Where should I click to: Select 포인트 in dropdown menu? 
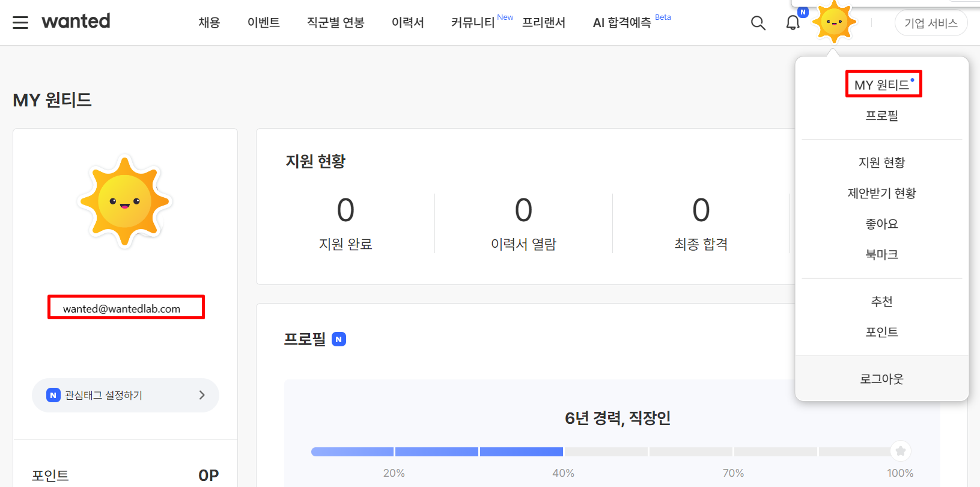(x=882, y=332)
